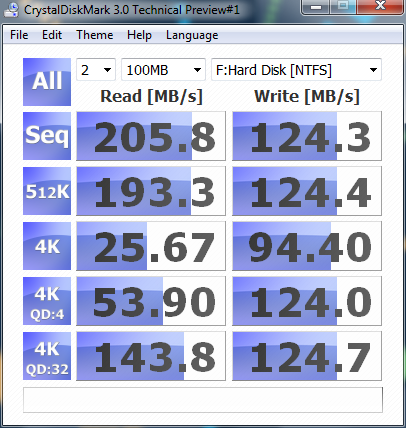
Task: Minimize the CrystalDiskMark window
Action: (x=316, y=6)
